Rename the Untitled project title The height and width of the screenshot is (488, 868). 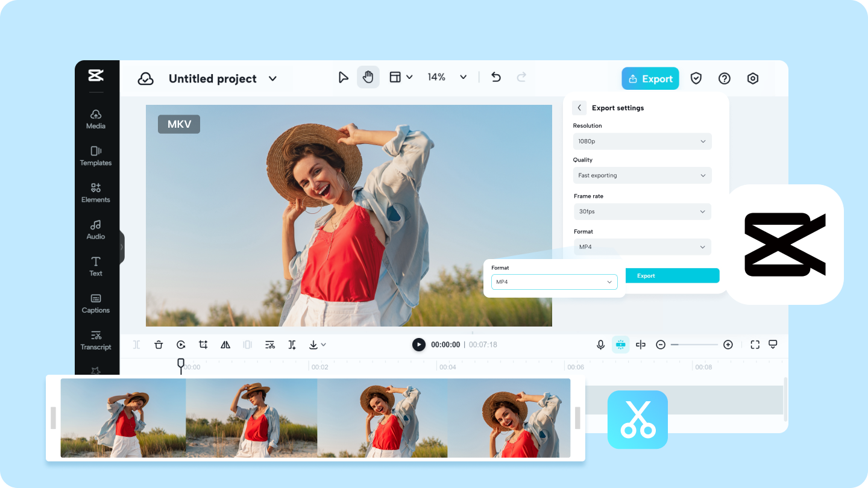tap(212, 78)
